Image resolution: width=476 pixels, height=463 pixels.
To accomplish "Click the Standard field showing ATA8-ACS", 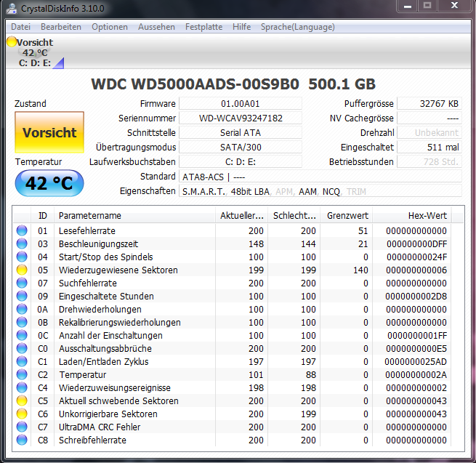I will tap(320, 177).
